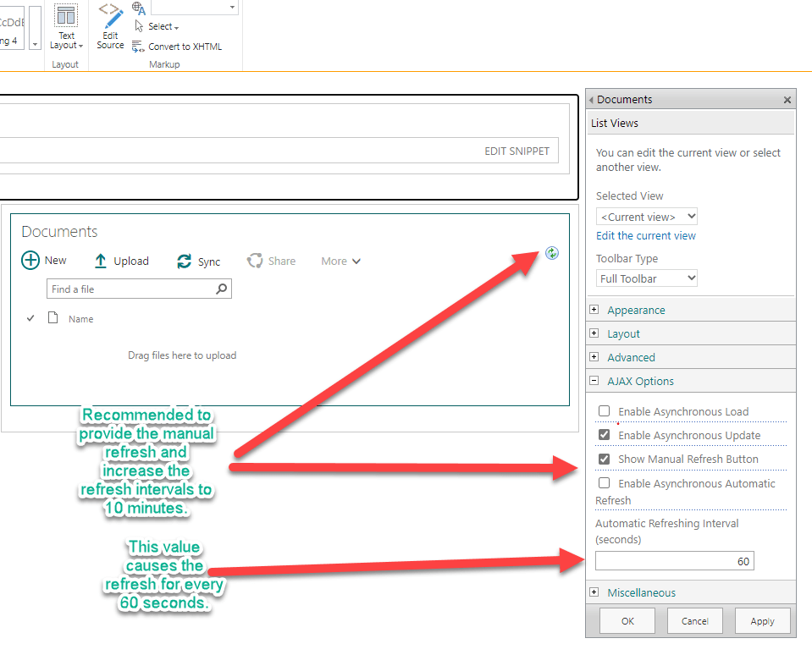Open the Selected View dropdown
The width and height of the screenshot is (812, 666).
click(646, 217)
